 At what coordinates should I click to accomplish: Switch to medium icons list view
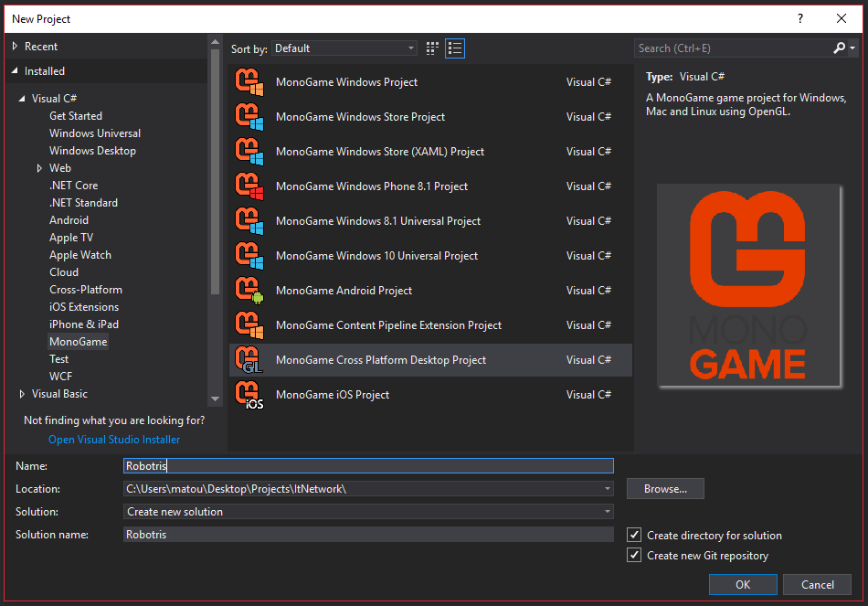click(455, 48)
